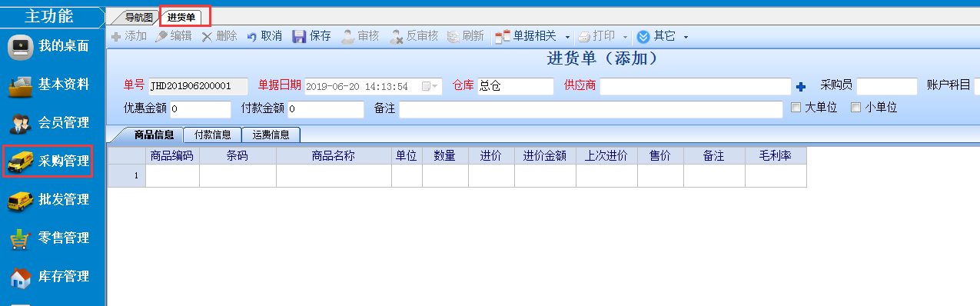Select the 商品信息 tab
Screen dimensions: 980x306
coord(154,135)
